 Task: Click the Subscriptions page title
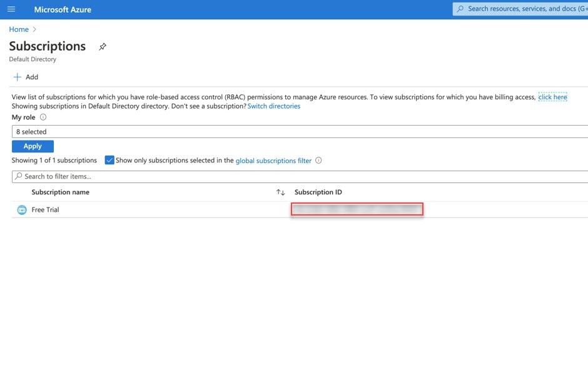point(48,46)
